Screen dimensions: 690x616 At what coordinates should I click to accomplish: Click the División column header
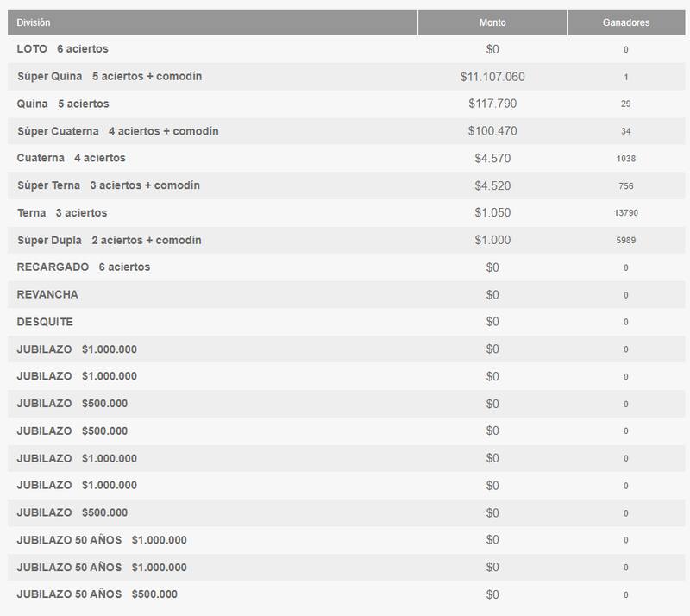pyautogui.click(x=34, y=22)
